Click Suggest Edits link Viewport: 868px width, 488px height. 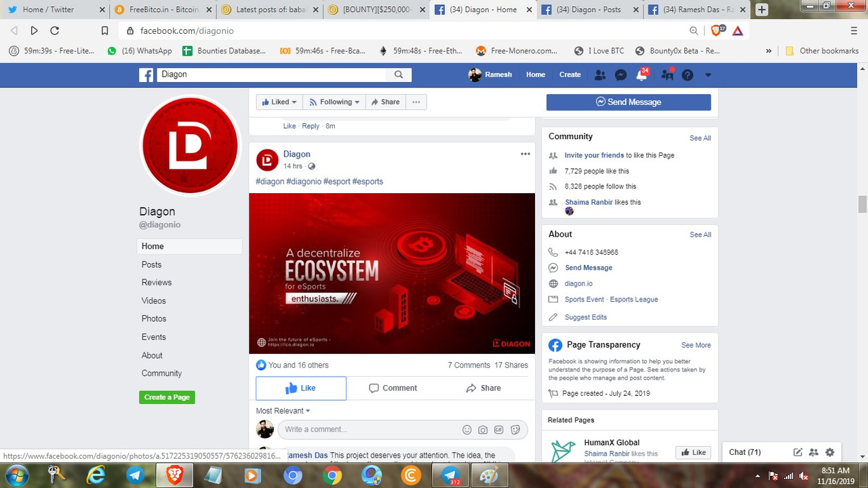pos(586,317)
